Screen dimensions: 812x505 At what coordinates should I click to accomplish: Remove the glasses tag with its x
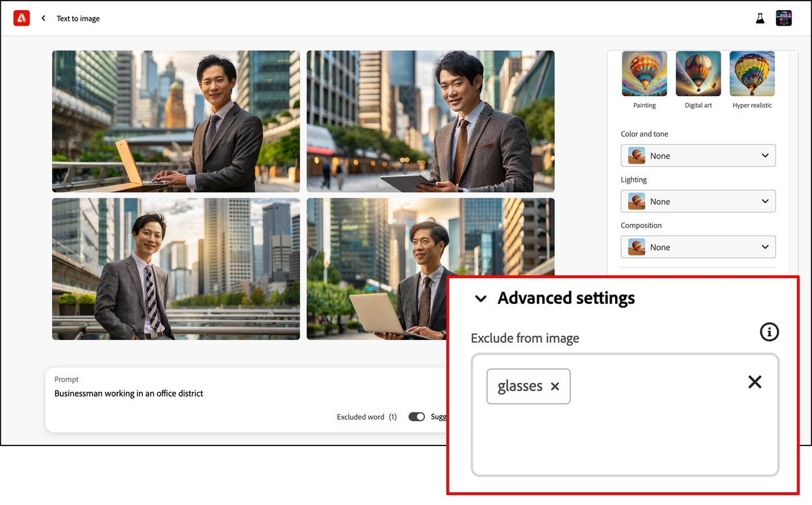click(x=555, y=387)
